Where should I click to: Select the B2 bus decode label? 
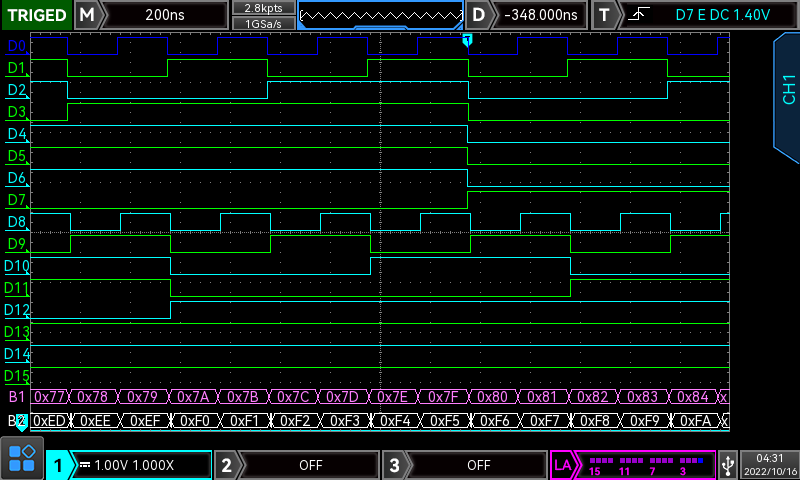click(16, 421)
